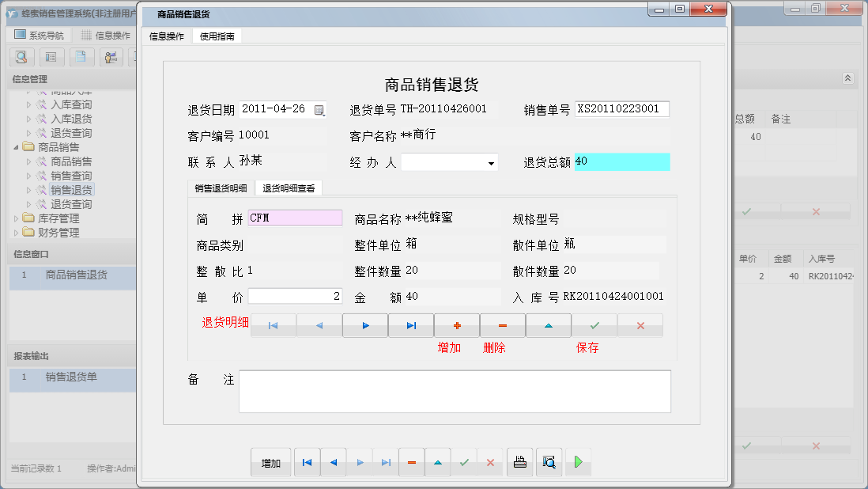
Task: Jump to last record in bottom toolbar
Action: tap(386, 462)
